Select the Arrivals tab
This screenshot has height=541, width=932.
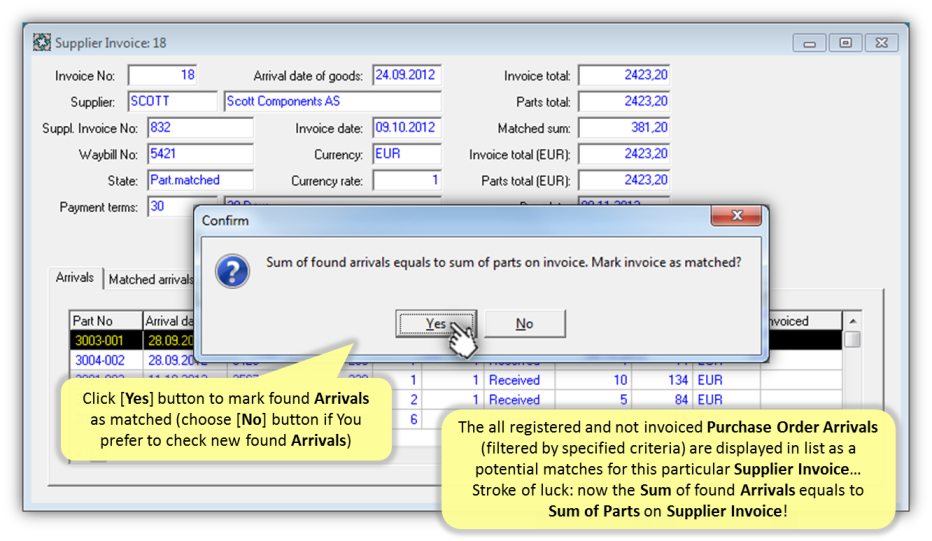coord(75,278)
